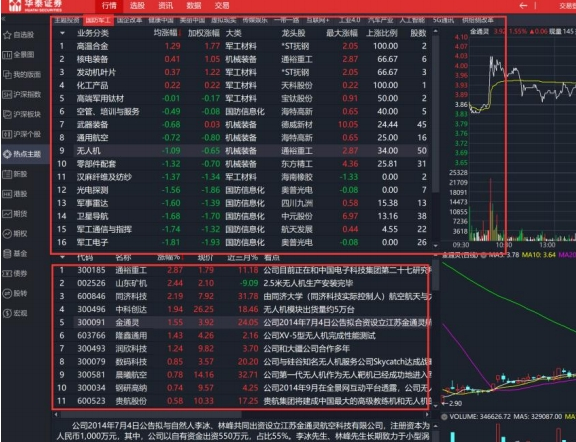
Task: Select stock 300496 中科创达 row
Action: pos(242,309)
